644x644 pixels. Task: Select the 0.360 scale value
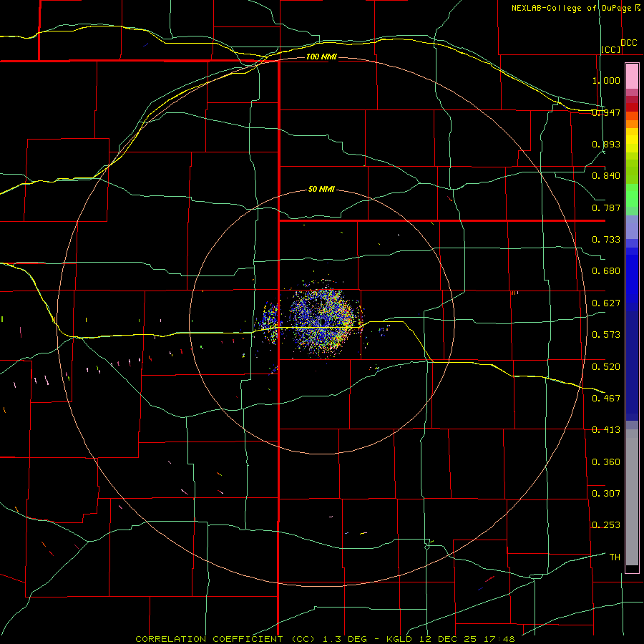click(606, 462)
